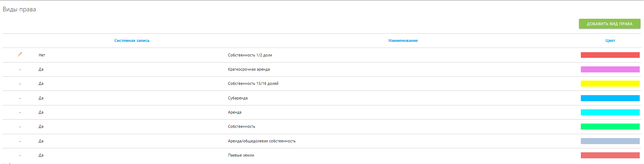
Task: Select the cyan swatch of Аренда row
Action: [x=610, y=112]
